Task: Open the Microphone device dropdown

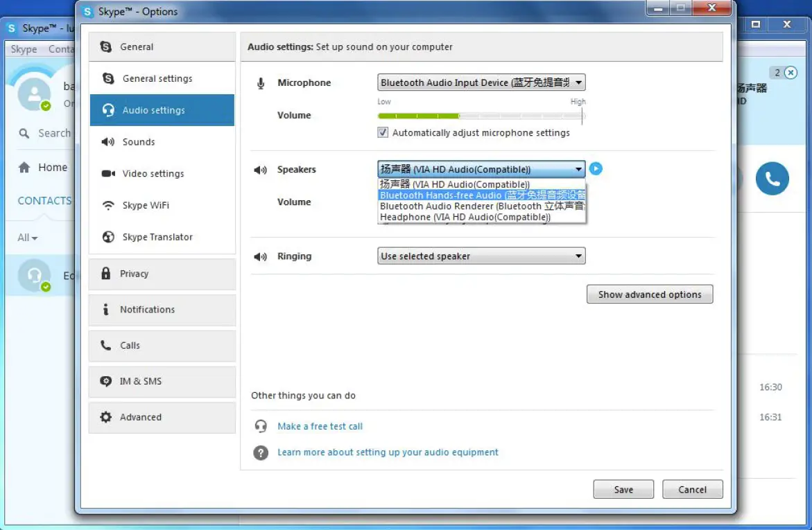Action: [481, 82]
